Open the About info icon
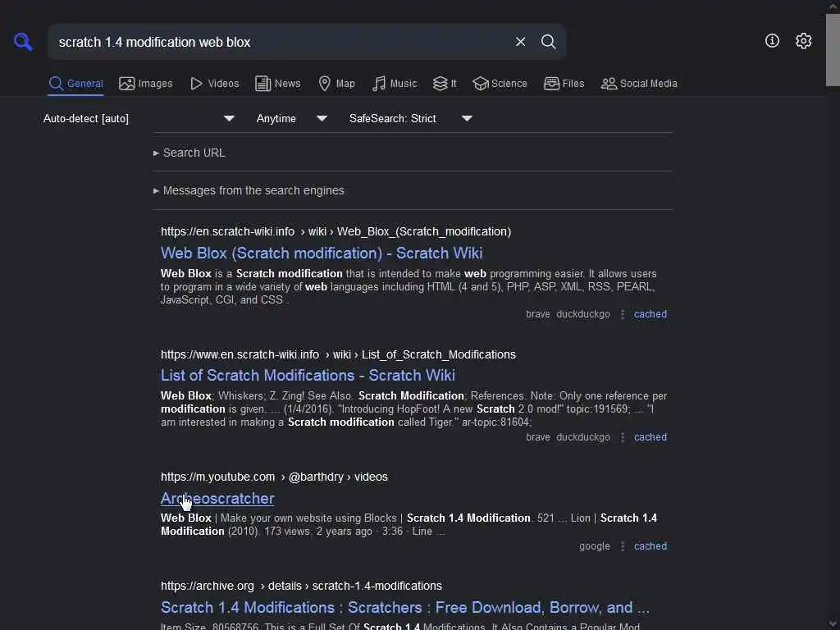This screenshot has width=840, height=630. (x=772, y=41)
